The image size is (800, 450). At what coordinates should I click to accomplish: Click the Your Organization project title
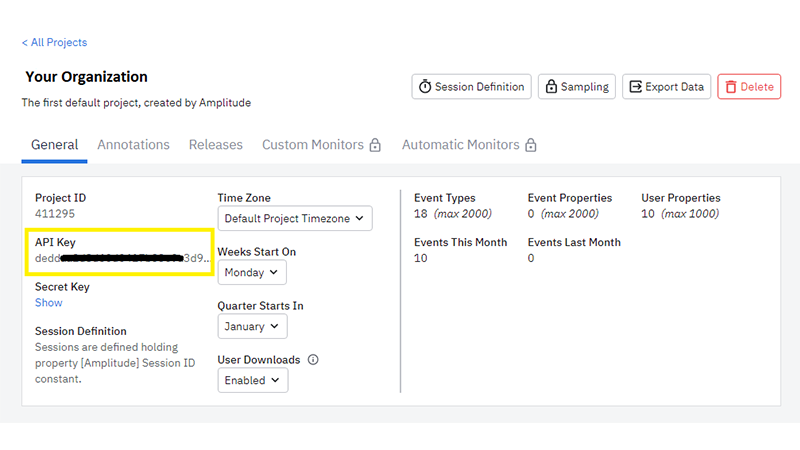tap(86, 77)
